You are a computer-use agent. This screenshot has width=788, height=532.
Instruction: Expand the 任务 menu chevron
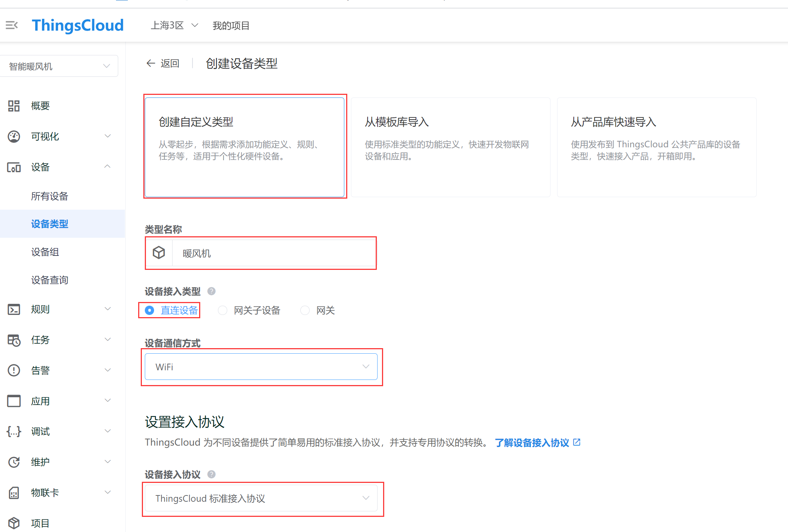(x=108, y=340)
